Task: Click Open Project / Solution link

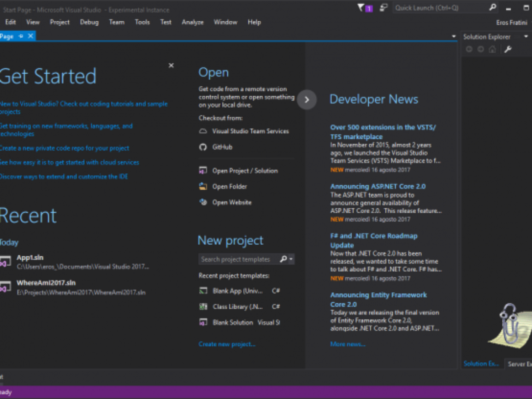Action: click(245, 171)
